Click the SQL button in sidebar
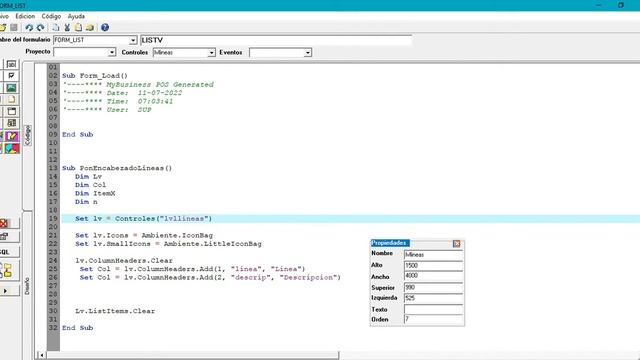Screen dimensions: 640x360 tap(5, 252)
